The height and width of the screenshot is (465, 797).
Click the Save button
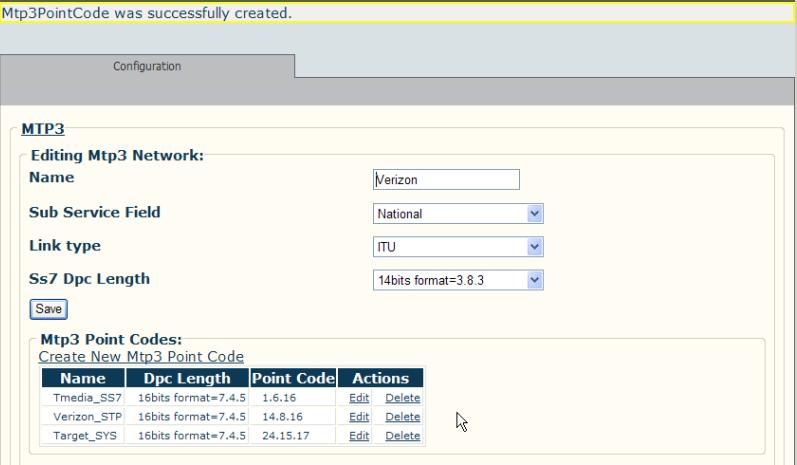(48, 309)
